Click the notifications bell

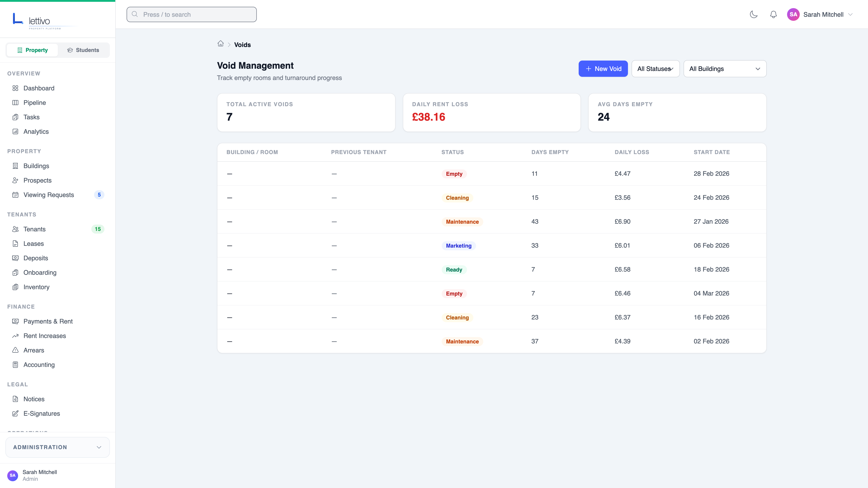click(x=773, y=14)
